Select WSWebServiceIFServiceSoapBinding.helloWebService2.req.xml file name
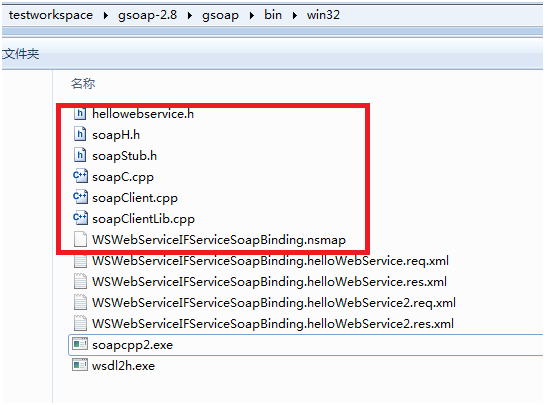 pyautogui.click(x=274, y=303)
